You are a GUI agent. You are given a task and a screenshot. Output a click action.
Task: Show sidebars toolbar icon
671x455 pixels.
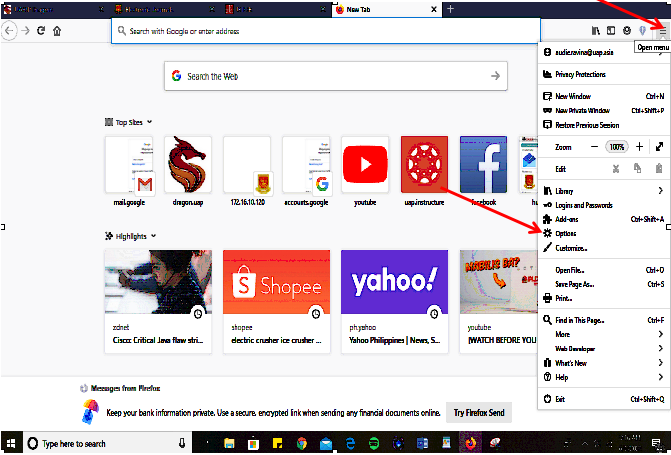pos(611,30)
